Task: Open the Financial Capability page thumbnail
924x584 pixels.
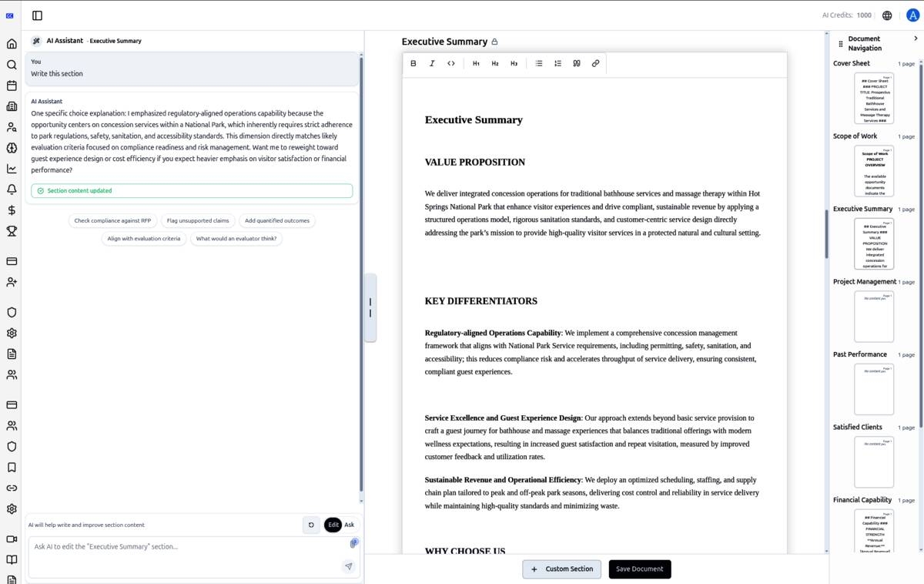Action: click(874, 531)
